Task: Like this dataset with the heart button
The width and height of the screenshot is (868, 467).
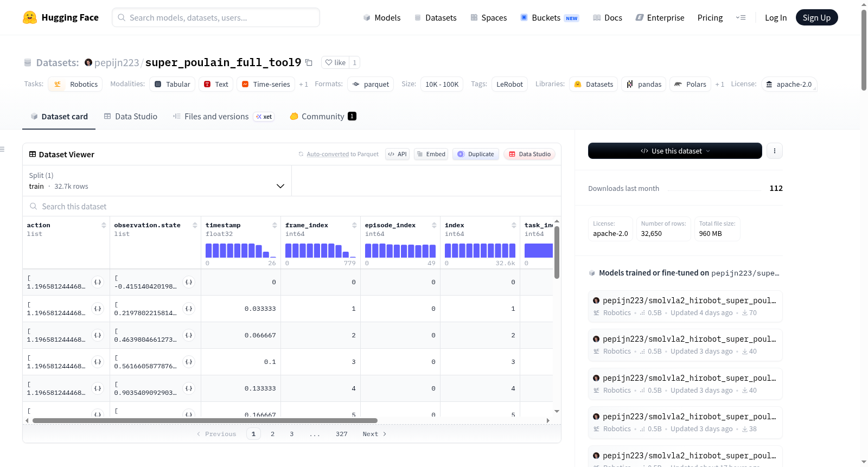Action: [x=335, y=62]
